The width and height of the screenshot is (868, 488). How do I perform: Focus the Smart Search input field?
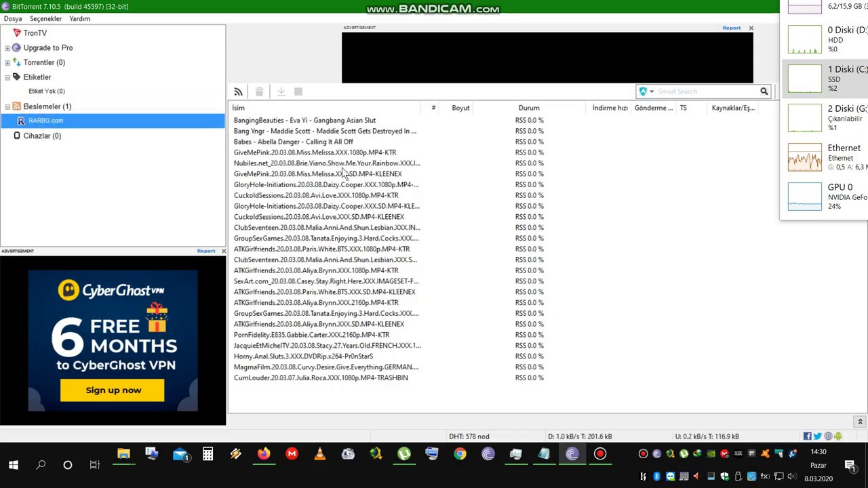click(706, 91)
